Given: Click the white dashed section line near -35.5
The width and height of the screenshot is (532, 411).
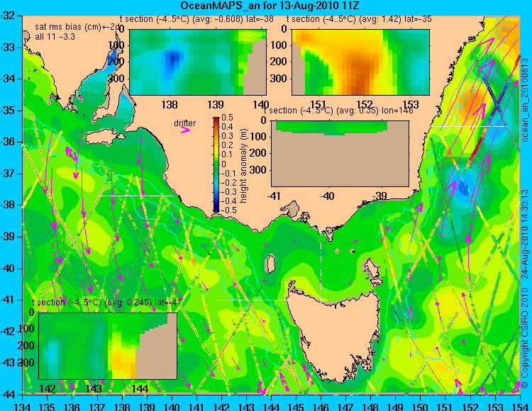Looking at the screenshot, I should point(468,126).
